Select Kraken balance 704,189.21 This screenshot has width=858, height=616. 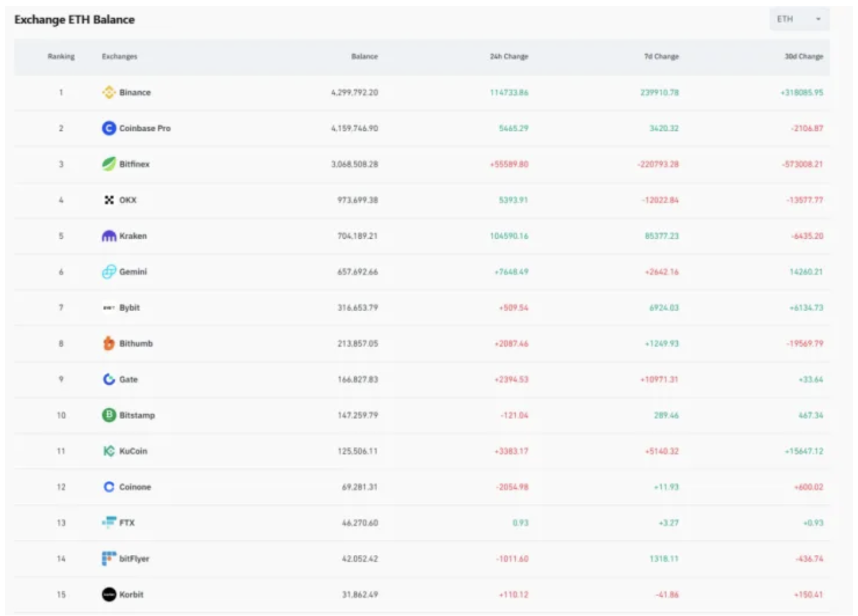pyautogui.click(x=358, y=236)
